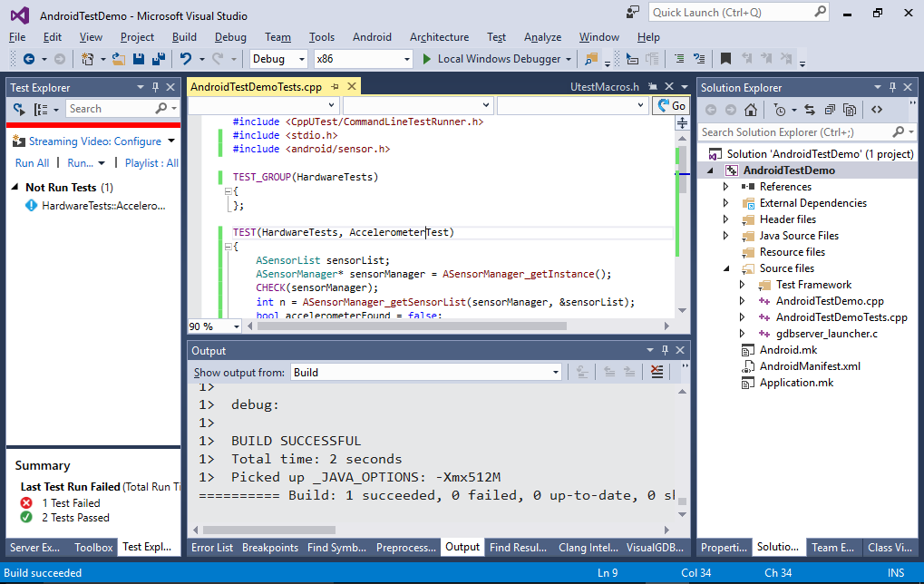Clear all output with the red X icon
924x584 pixels.
(657, 372)
